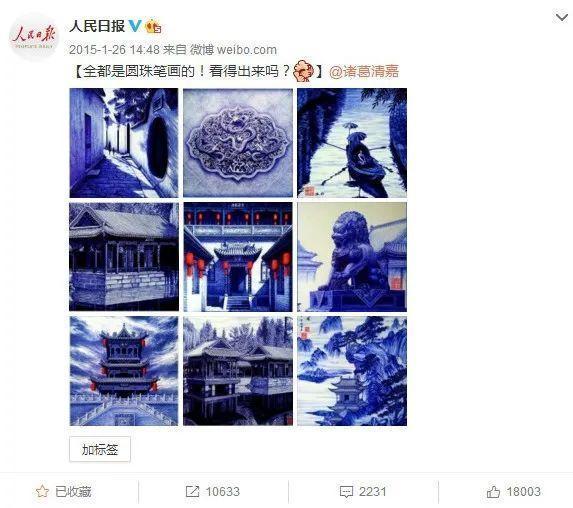573x508 pixels.
Task: Click the gold membership crown badge
Action: pos(153,26)
